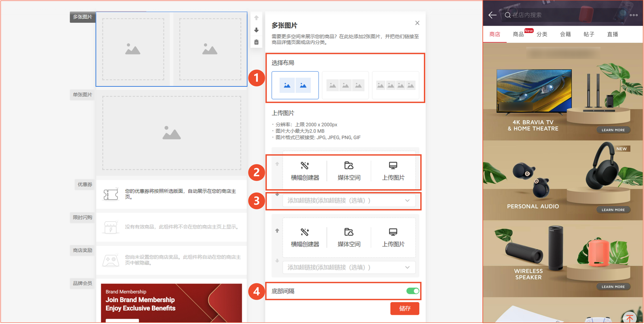
Task: Select the left image placeholder in 多张图片
Action: (x=133, y=49)
